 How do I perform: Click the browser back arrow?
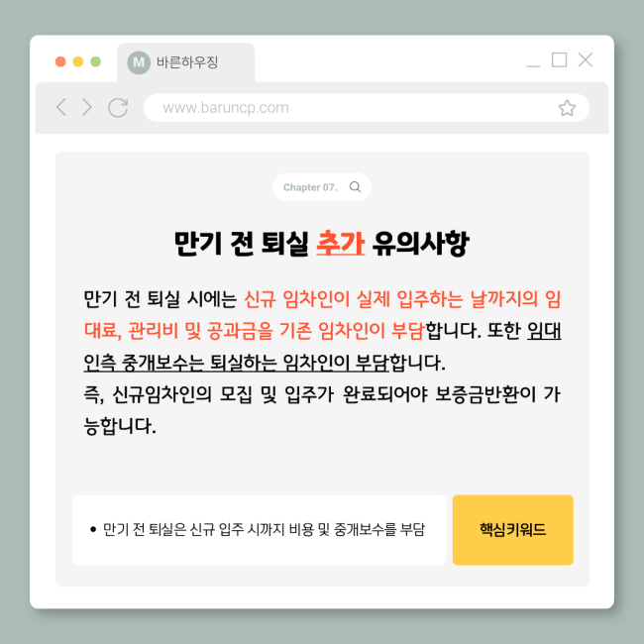[61, 107]
